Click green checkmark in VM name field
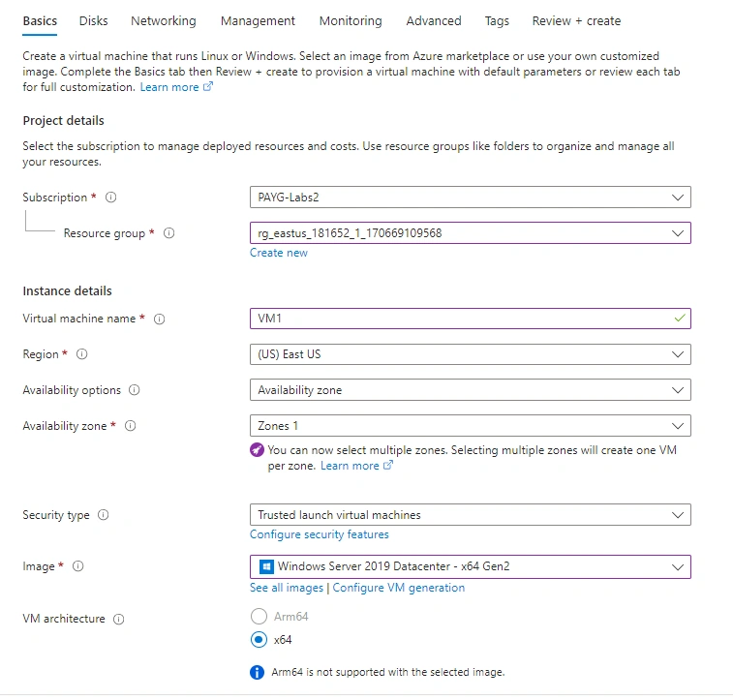The height and width of the screenshot is (700, 733). (680, 318)
